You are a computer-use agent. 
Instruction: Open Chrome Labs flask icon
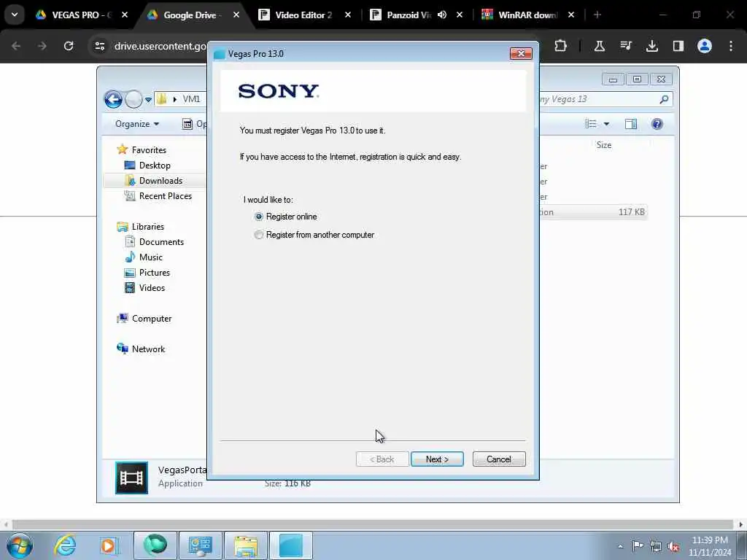[x=600, y=46]
